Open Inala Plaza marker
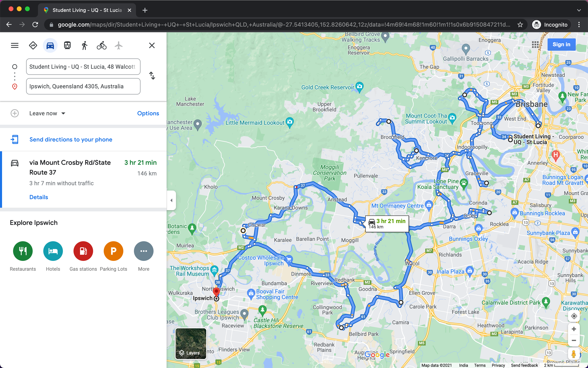 (470, 271)
